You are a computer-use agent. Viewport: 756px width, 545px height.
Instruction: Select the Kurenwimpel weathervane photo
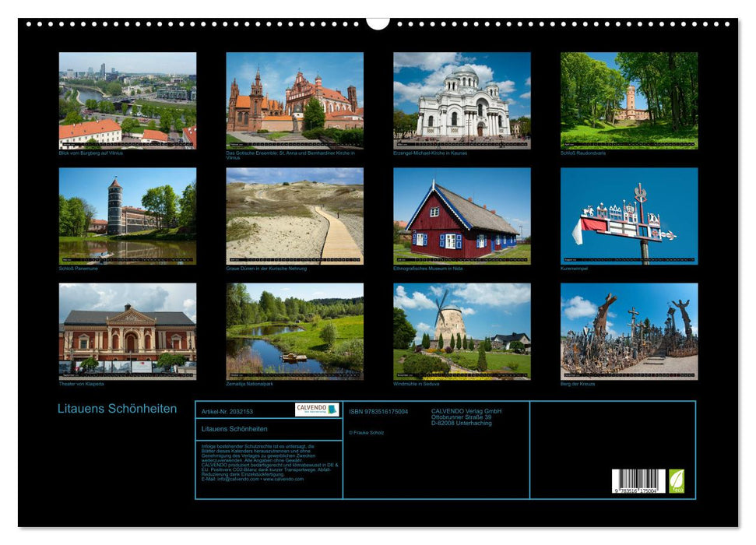pyautogui.click(x=629, y=216)
